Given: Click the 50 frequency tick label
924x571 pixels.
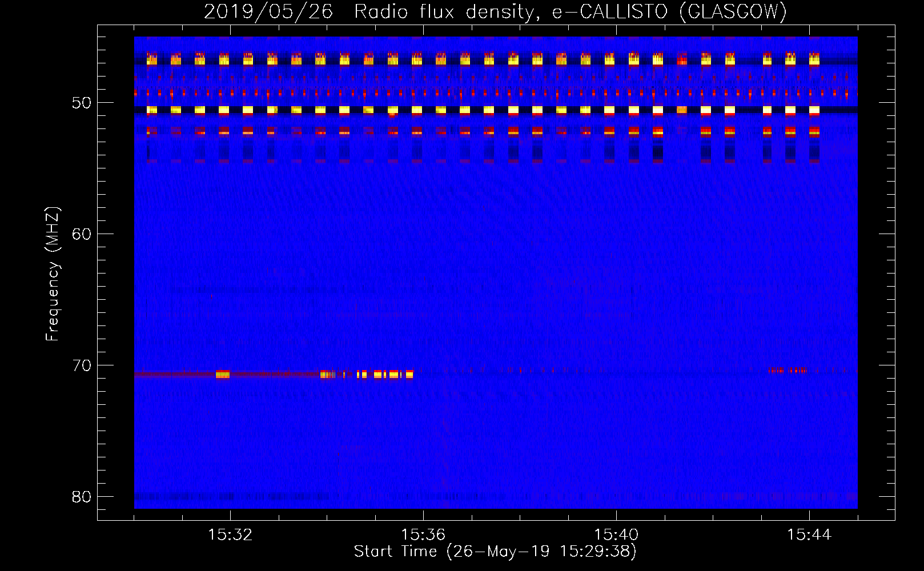Looking at the screenshot, I should [x=82, y=103].
